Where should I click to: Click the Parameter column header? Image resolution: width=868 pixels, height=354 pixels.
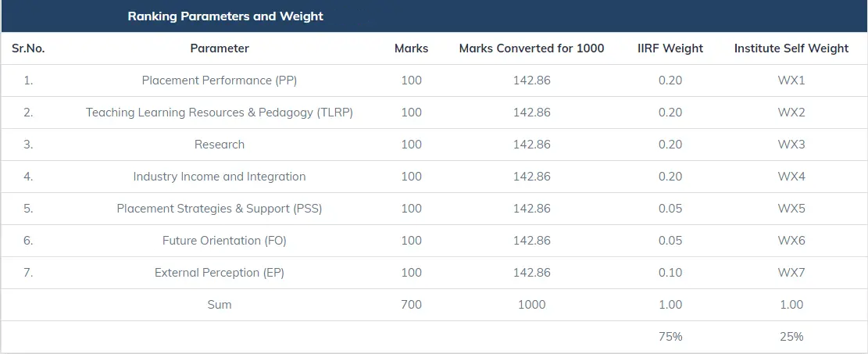pos(220,48)
